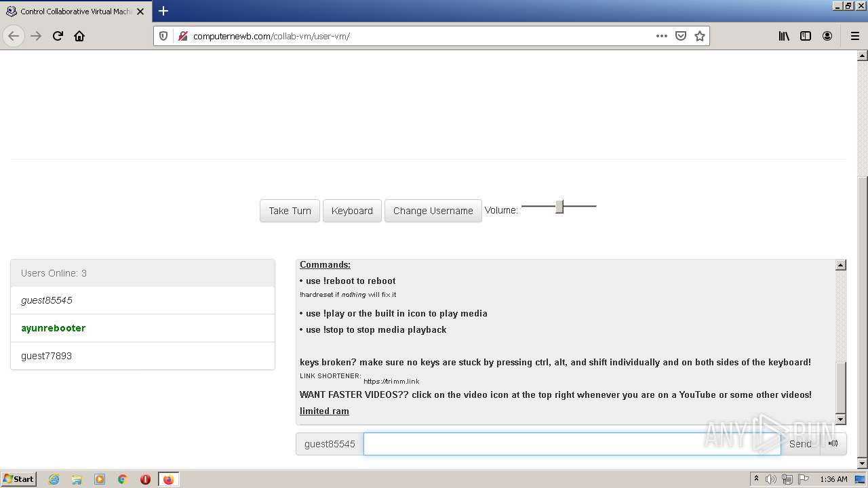Save page to Pocket
Screen dimensions: 868x488
pyautogui.click(x=681, y=36)
